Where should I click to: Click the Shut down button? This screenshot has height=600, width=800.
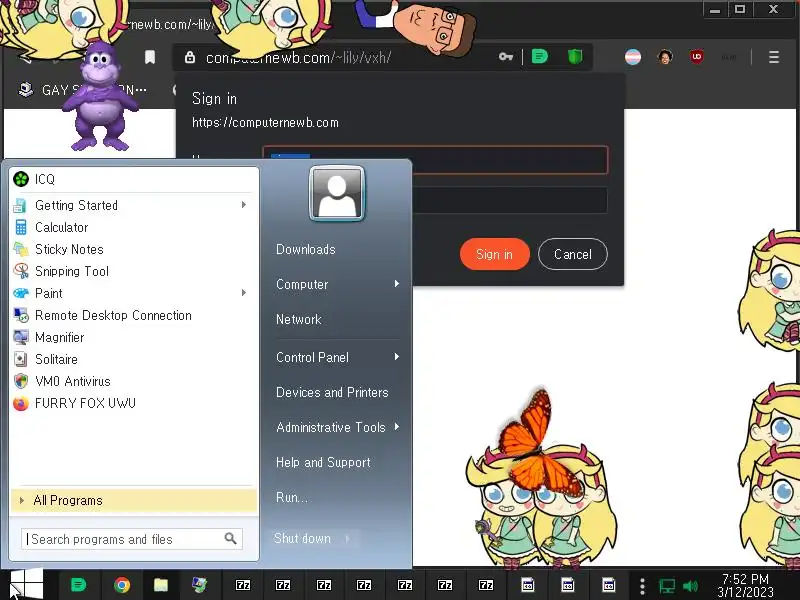coord(303,538)
